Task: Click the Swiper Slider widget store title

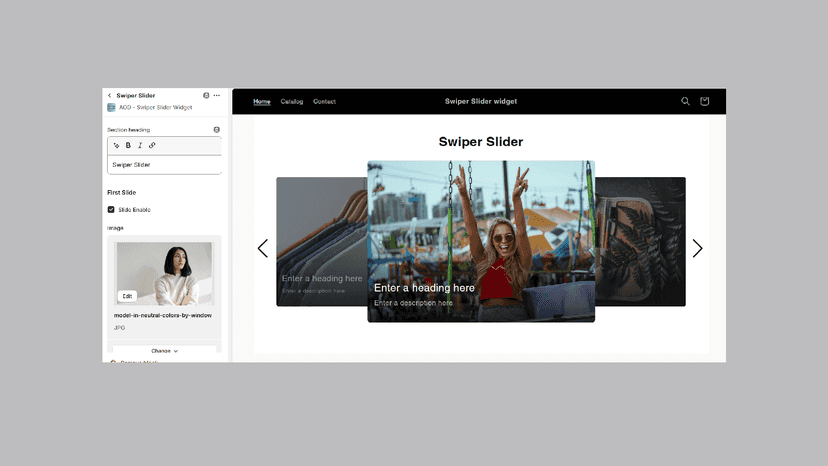Action: tap(481, 101)
